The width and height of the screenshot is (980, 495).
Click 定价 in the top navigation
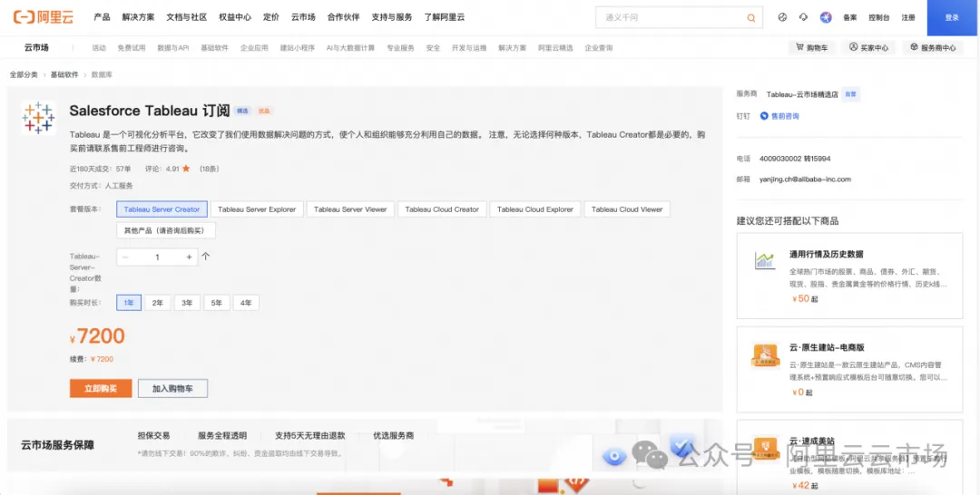271,17
